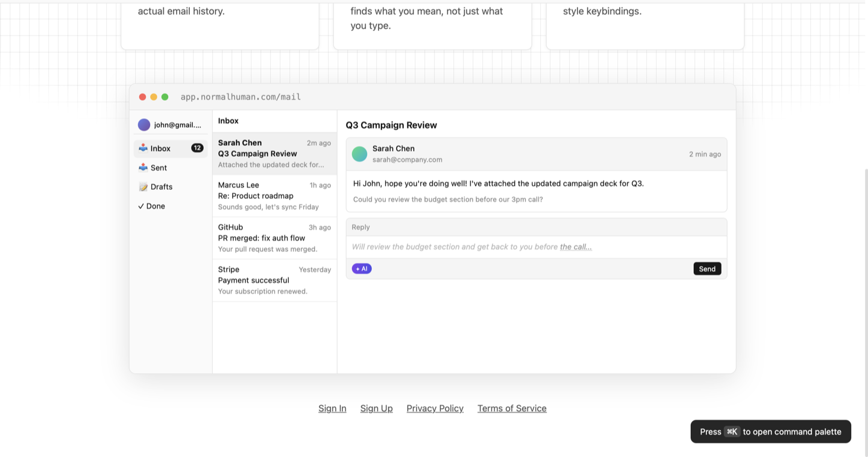The width and height of the screenshot is (868, 457).
Task: Click Sarah Chen's green avatar circle
Action: click(359, 154)
